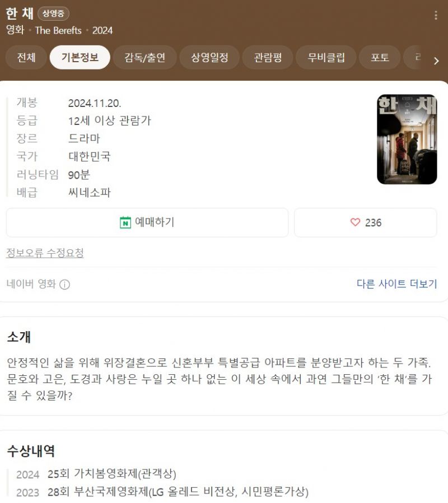This screenshot has width=448, height=503.
Task: Open the 한 채 movie poster thumbnail
Action: pyautogui.click(x=407, y=139)
